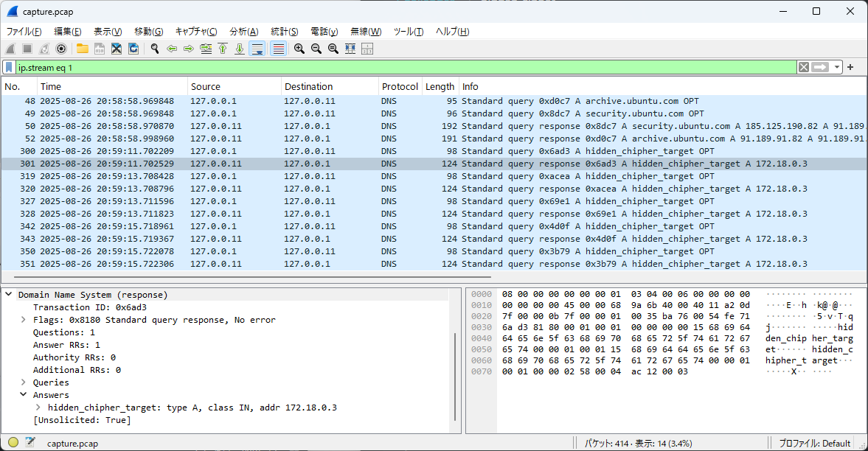Sort by the Protocol column header
This screenshot has width=868, height=451.
point(400,86)
